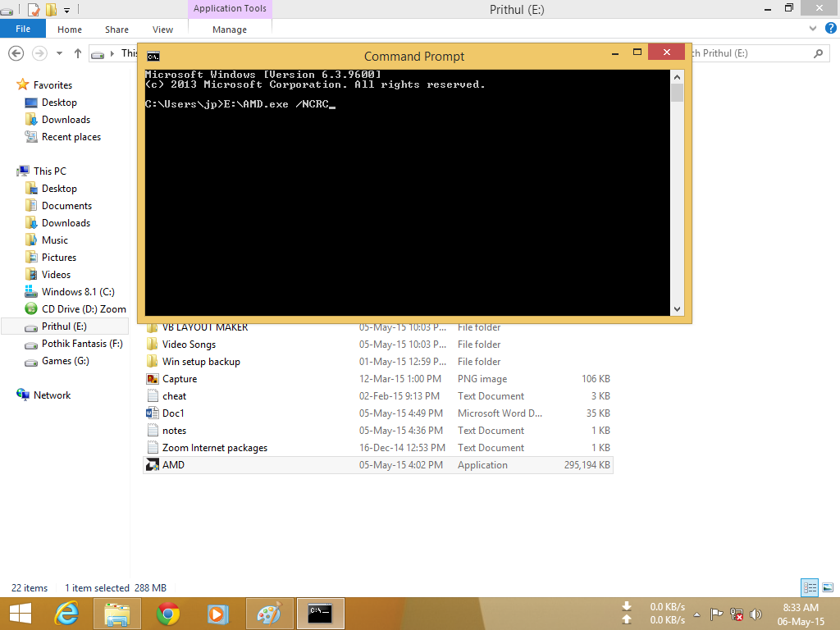This screenshot has height=630, width=840.
Task: Click the Capture image file icon
Action: [153, 379]
